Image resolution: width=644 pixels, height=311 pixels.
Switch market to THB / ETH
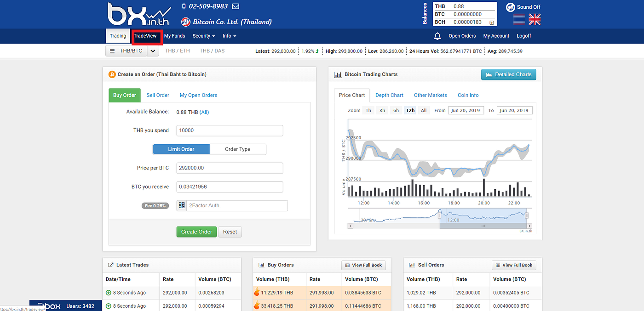point(178,51)
